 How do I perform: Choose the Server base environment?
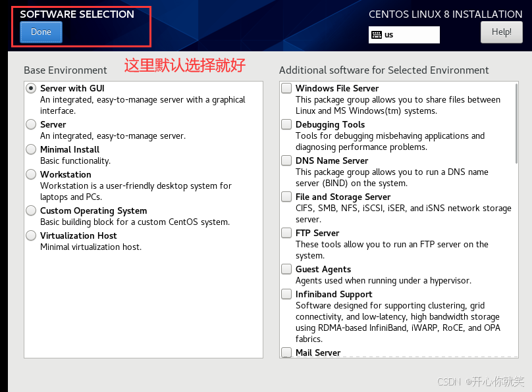pyautogui.click(x=31, y=124)
